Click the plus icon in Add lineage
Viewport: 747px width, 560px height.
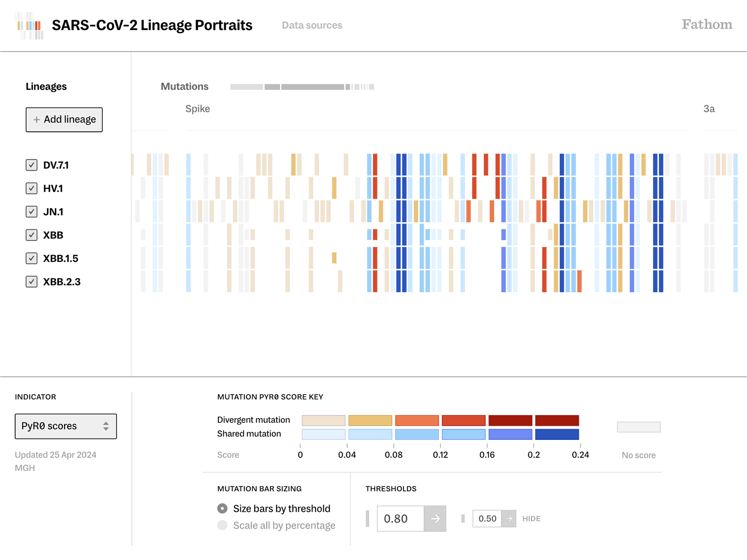[x=36, y=120]
